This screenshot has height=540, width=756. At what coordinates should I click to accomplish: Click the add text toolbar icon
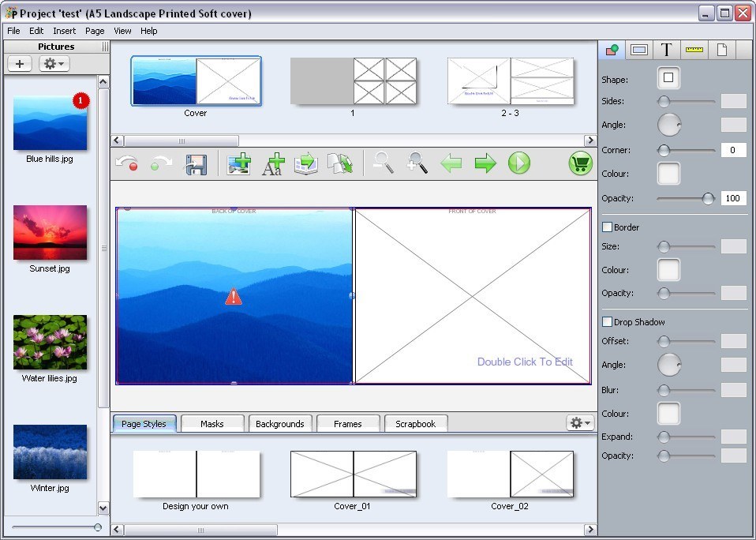point(273,163)
